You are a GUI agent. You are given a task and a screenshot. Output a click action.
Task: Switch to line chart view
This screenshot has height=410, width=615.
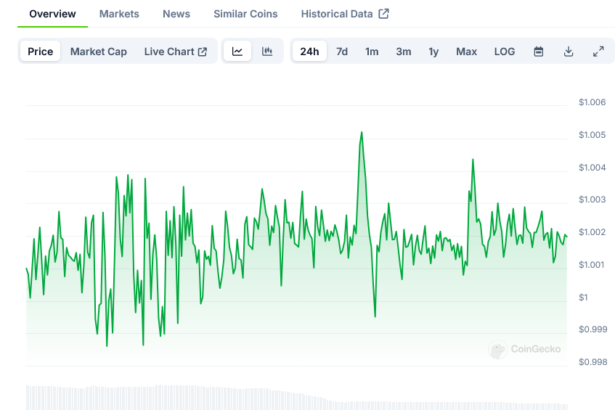[237, 52]
